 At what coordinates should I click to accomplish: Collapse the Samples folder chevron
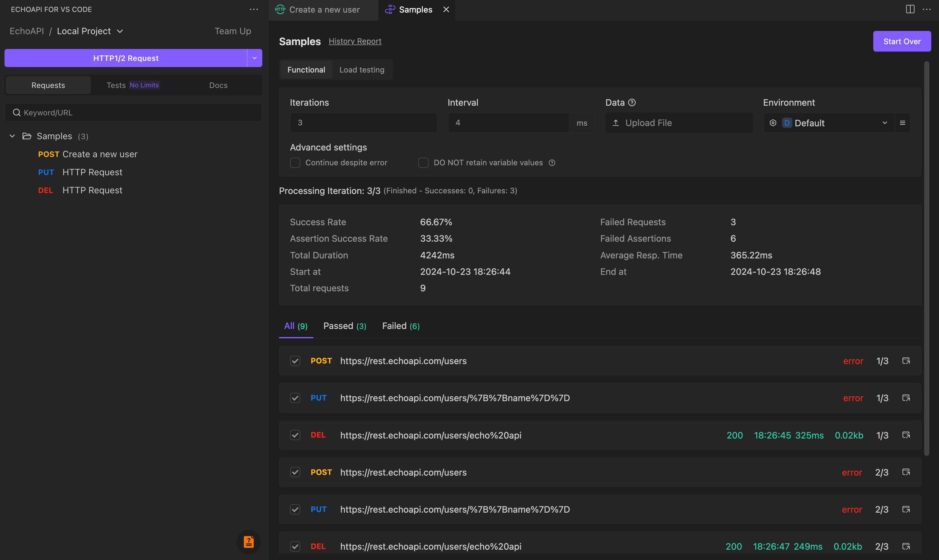pyautogui.click(x=12, y=136)
